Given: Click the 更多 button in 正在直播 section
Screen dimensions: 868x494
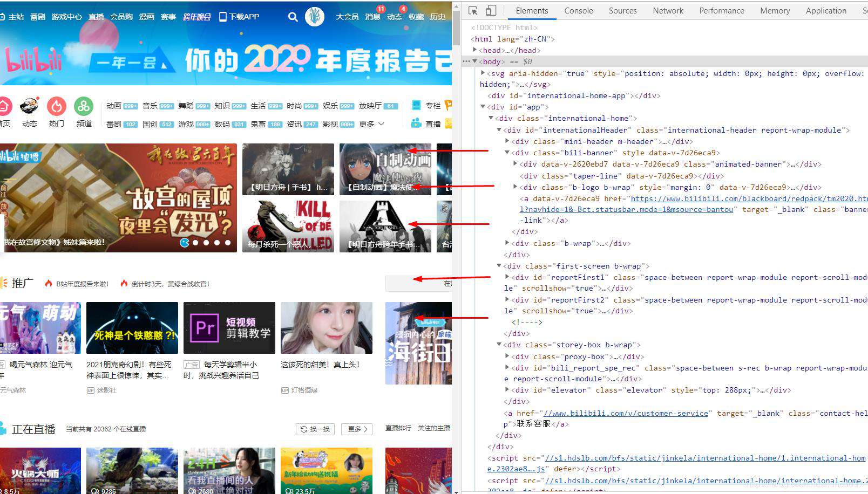Looking at the screenshot, I should point(357,429).
